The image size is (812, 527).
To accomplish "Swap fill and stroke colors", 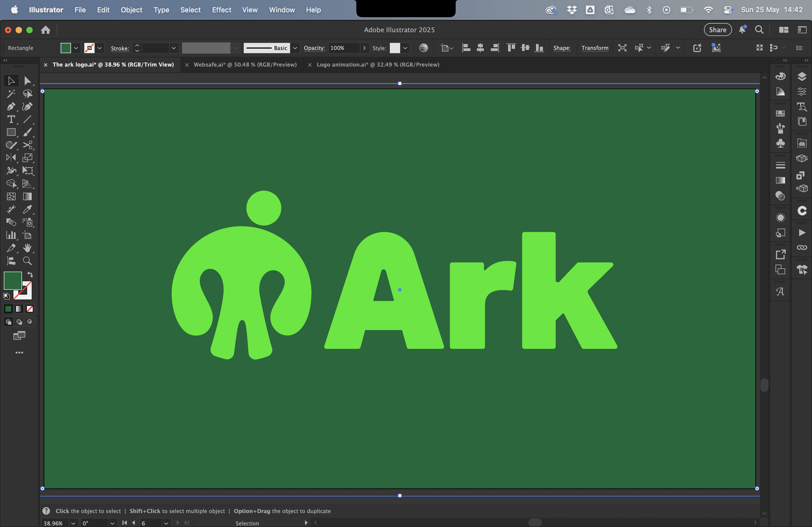I will point(30,275).
